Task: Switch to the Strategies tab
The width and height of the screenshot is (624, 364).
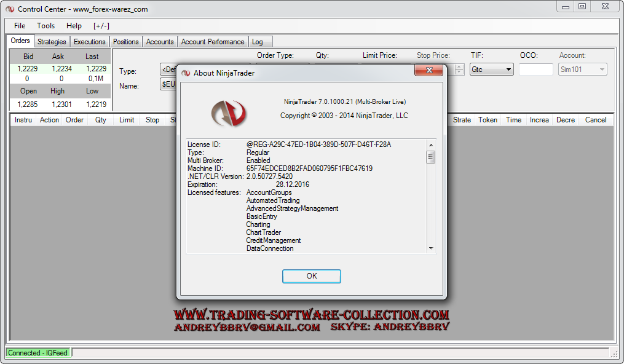Action: [x=52, y=42]
